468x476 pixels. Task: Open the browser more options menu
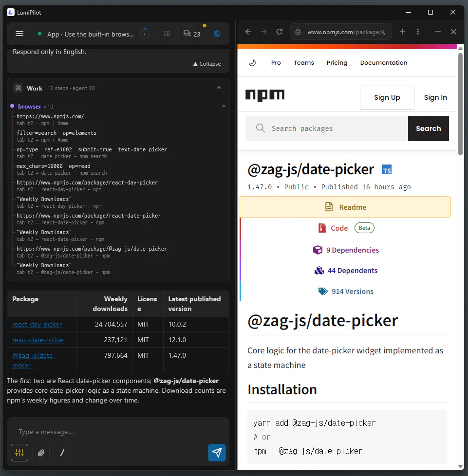point(418,32)
